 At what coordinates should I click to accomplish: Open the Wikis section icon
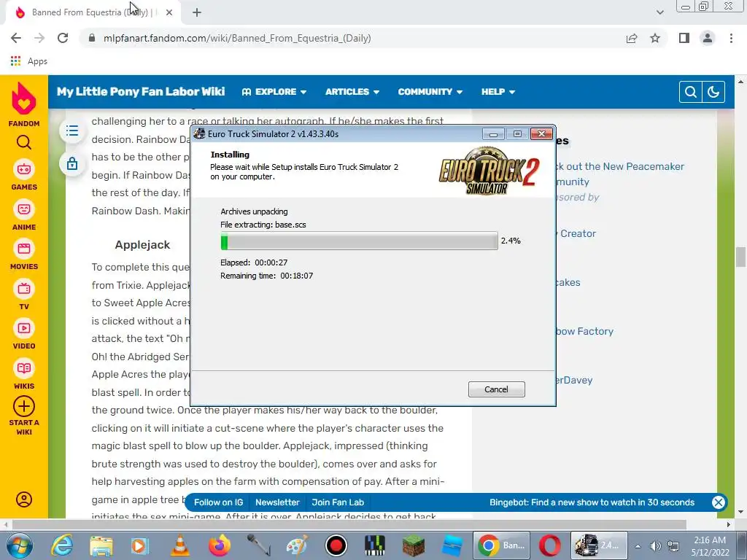click(x=24, y=368)
